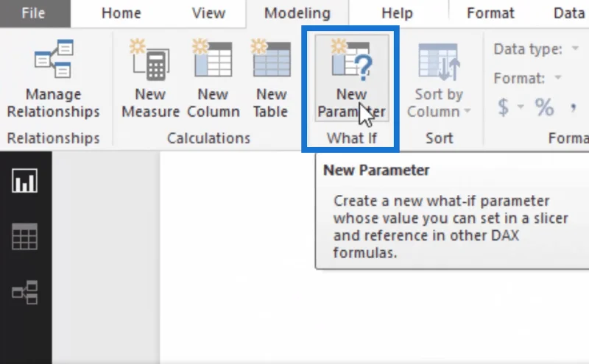The height and width of the screenshot is (364, 589).
Task: Click New Parameter what-if button
Action: click(x=352, y=79)
